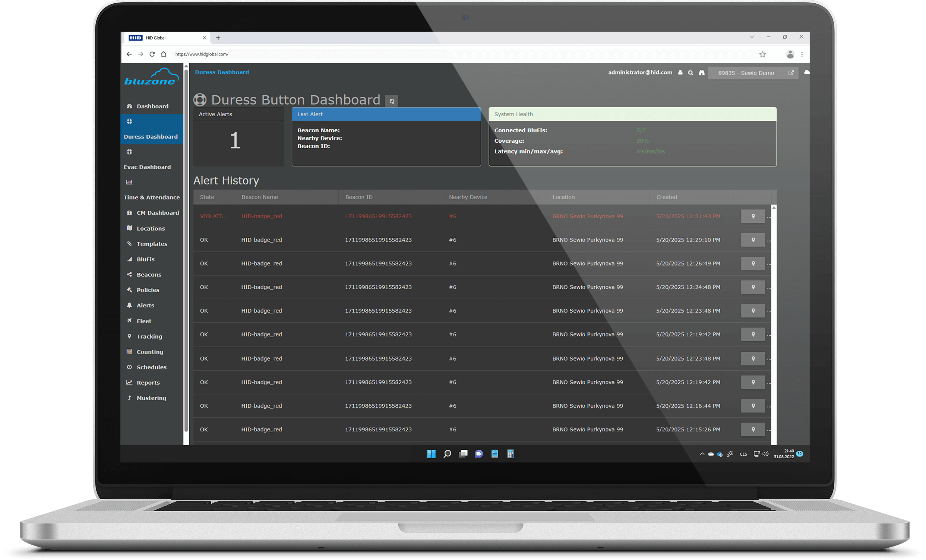The height and width of the screenshot is (560, 926).
Task: Click the user profile icon near administrator@hid.com
Action: (x=680, y=73)
